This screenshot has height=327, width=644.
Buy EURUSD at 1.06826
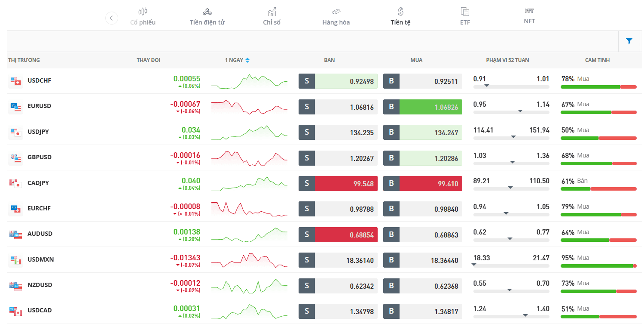(x=423, y=107)
